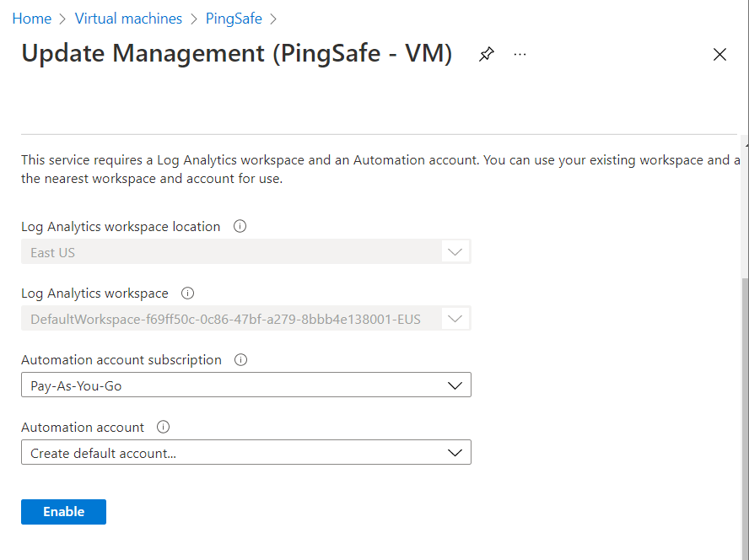Click the Log Analytics workspace location label
This screenshot has height=560, width=749.
[121, 227]
